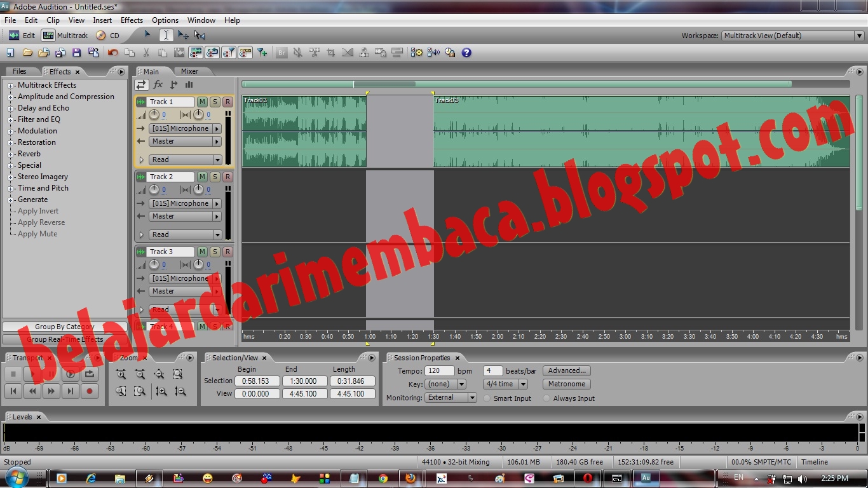Click the Bridge (Br) toolbar icon
This screenshot has width=868, height=488.
281,53
